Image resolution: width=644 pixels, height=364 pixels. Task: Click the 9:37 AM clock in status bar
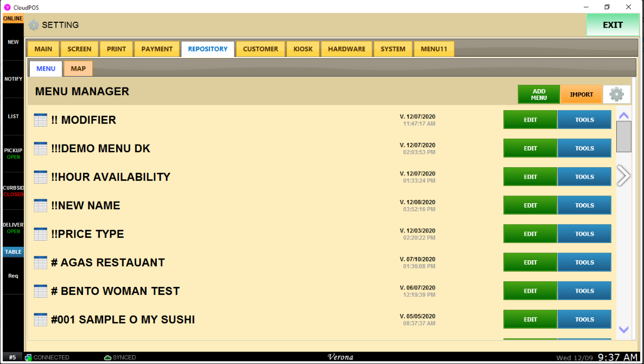[618, 357]
